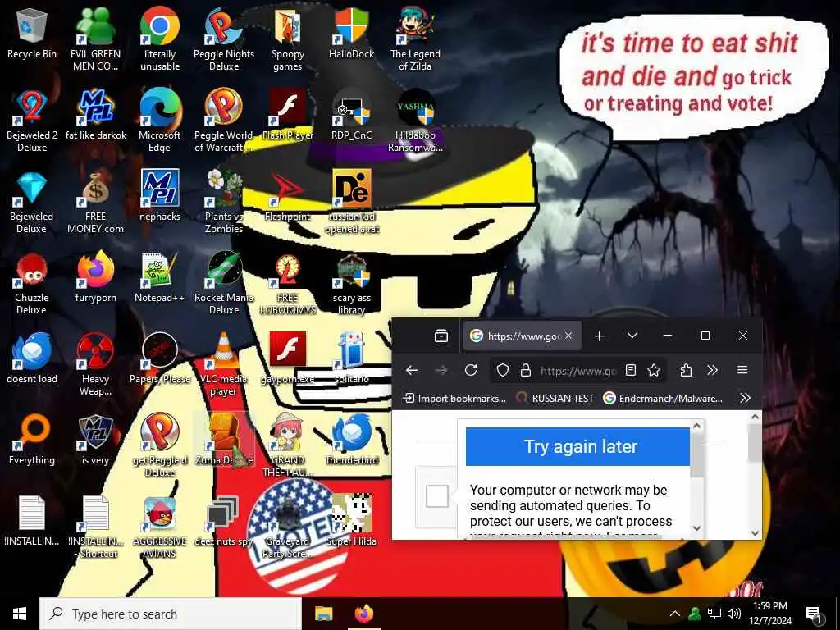Click Import bookmarks button
Viewport: 840px width, 630px height.
point(454,398)
